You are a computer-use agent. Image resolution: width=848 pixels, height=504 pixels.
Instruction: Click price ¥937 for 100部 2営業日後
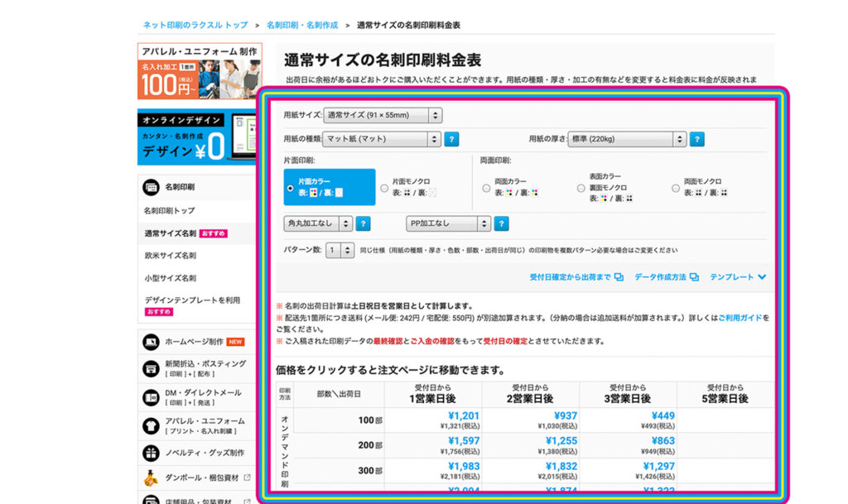click(566, 416)
